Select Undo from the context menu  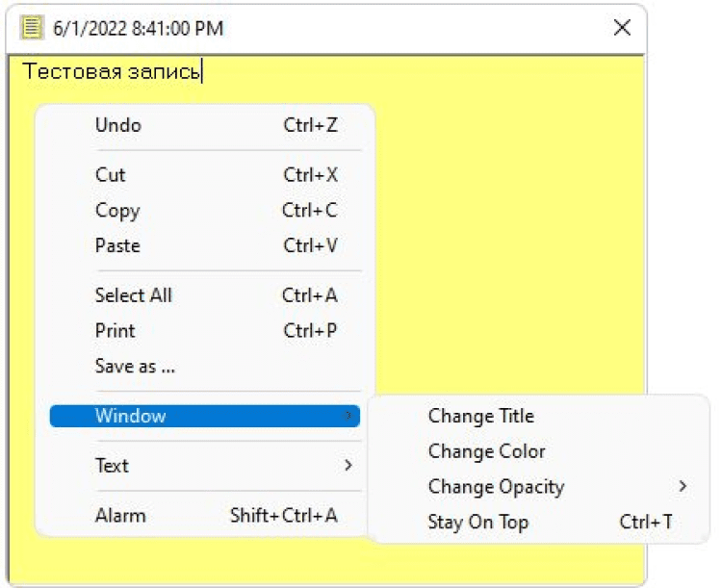(x=117, y=125)
